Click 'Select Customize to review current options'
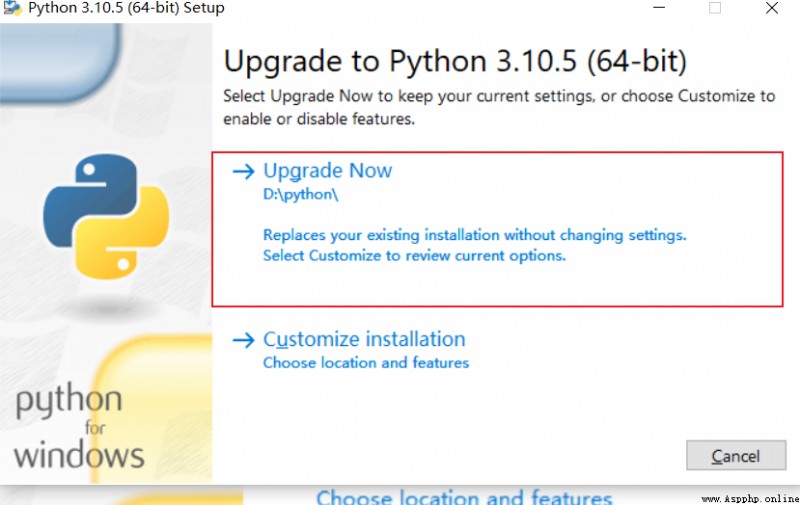800x505 pixels. [x=414, y=255]
